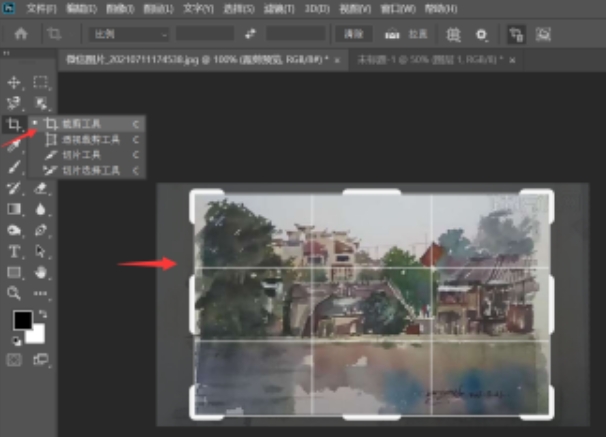Click the Crop tool in the toolbar
The height and width of the screenshot is (437, 606).
point(14,124)
